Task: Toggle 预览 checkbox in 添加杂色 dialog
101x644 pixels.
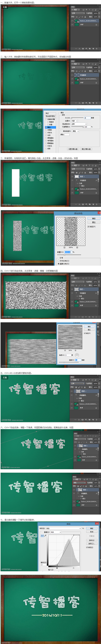Action: click(x=88, y=227)
